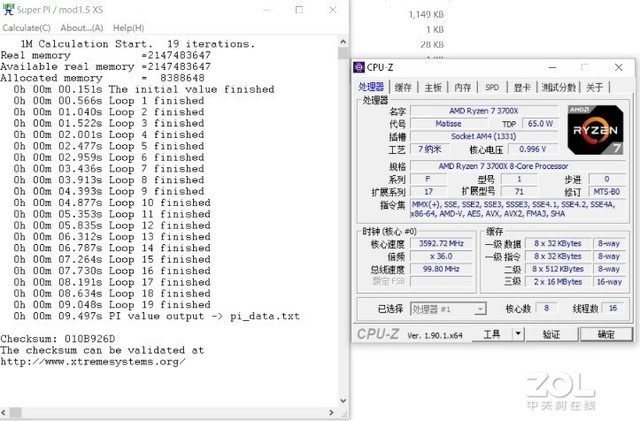Close the CPU-Z window
The image size is (640, 421).
pyautogui.click(x=619, y=67)
